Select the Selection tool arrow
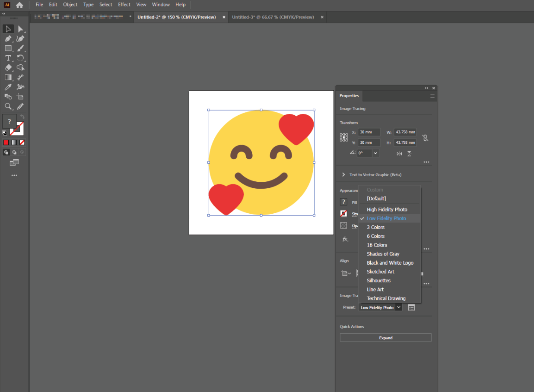534x392 pixels. 8,29
